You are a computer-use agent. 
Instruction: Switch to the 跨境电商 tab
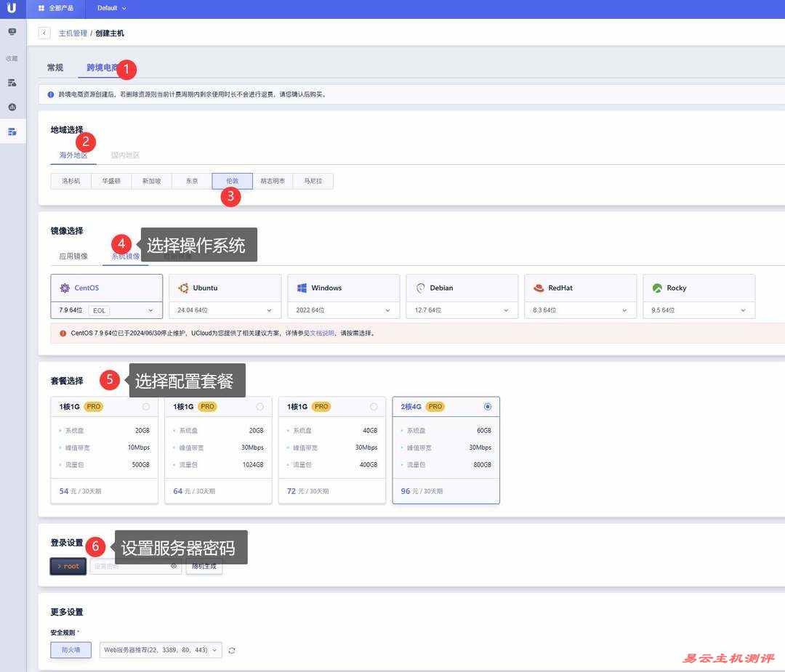[x=102, y=68]
